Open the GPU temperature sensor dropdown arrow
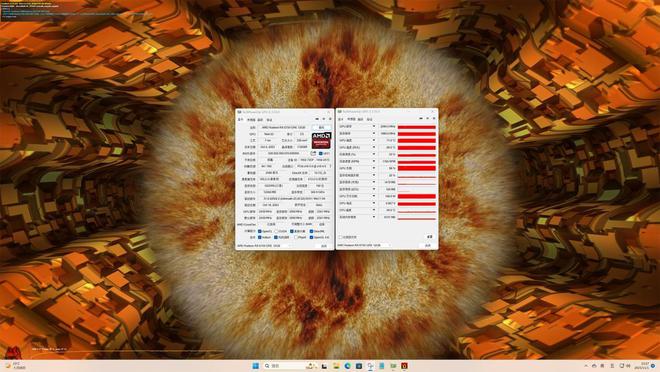The width and height of the screenshot is (660, 372). tap(374, 140)
